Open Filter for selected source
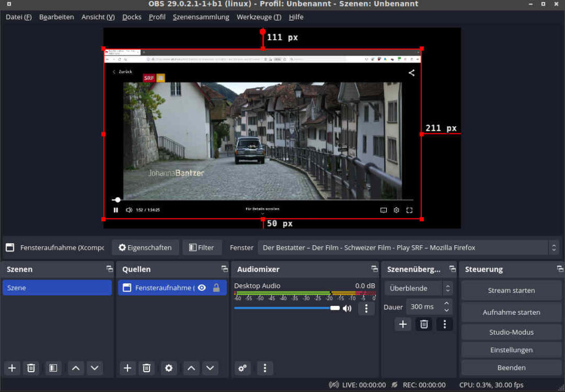 pos(202,248)
